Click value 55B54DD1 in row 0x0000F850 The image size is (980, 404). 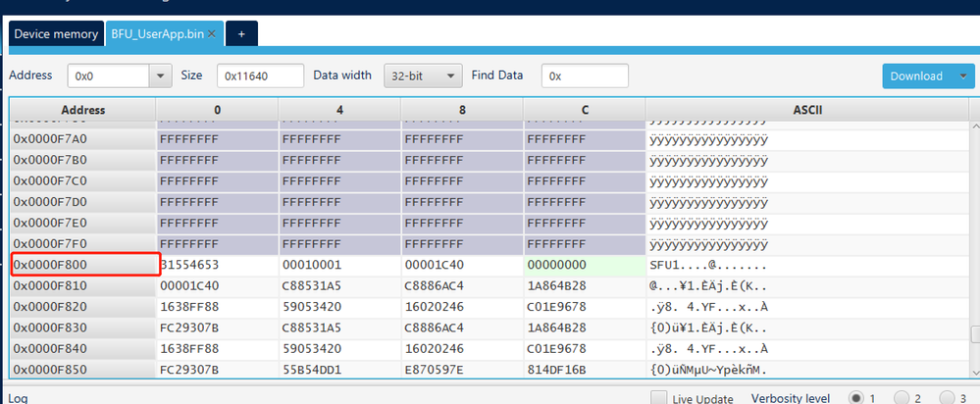point(339,369)
